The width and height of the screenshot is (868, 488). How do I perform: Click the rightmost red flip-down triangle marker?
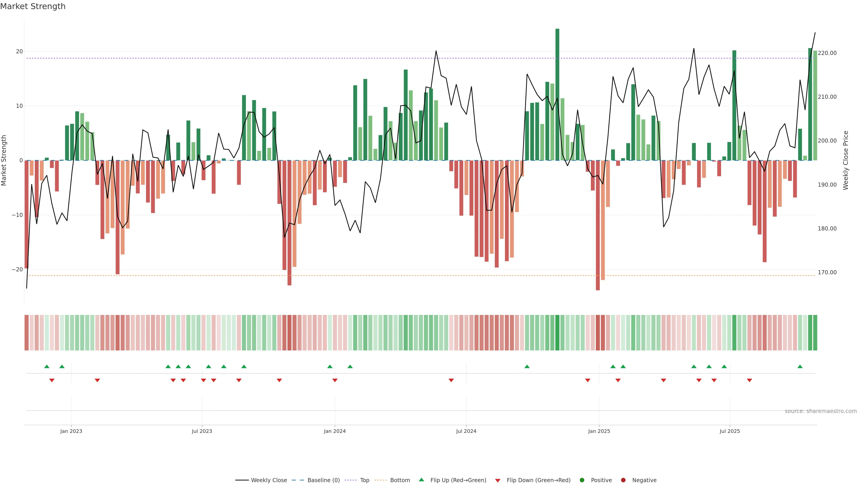(x=749, y=380)
